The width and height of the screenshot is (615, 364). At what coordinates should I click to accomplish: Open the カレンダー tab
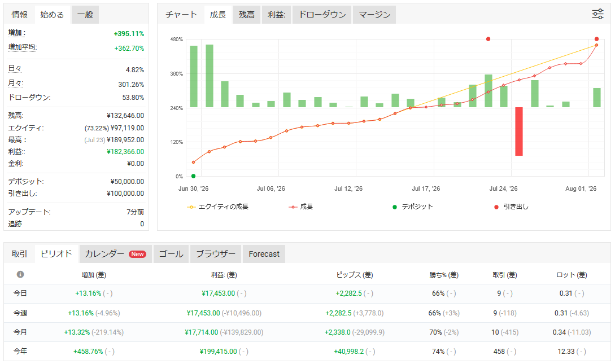116,254
